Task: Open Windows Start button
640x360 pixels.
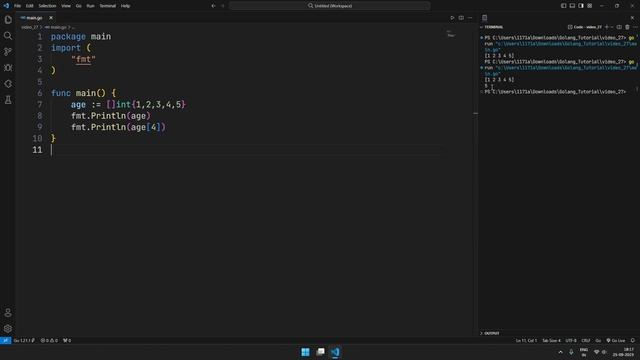Action: [305, 352]
